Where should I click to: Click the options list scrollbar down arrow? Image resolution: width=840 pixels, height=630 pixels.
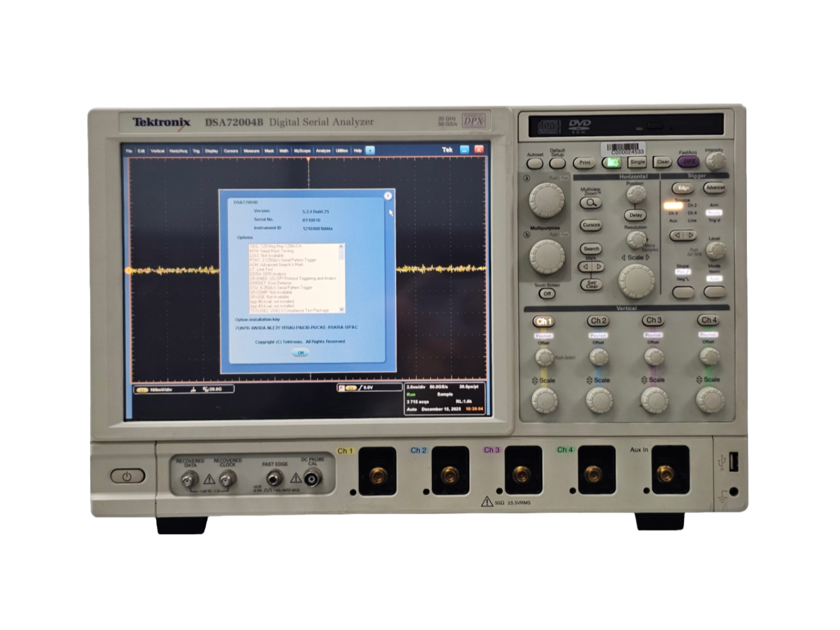[x=342, y=310]
